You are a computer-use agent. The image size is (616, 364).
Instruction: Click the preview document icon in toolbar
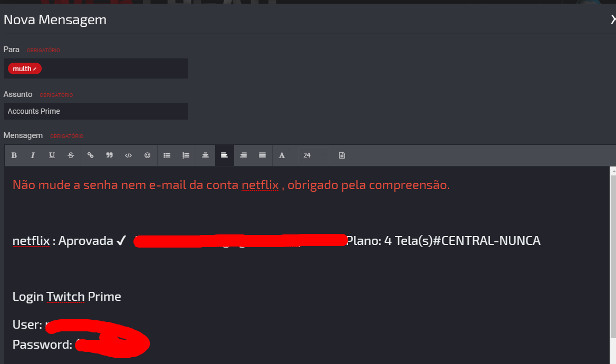click(342, 155)
